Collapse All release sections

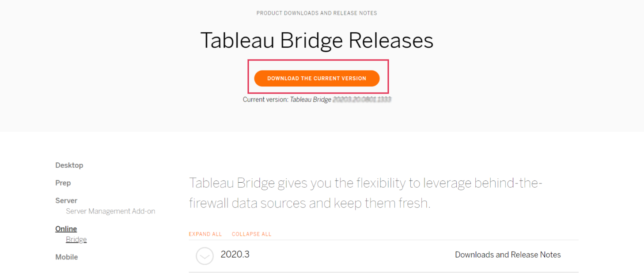point(251,234)
